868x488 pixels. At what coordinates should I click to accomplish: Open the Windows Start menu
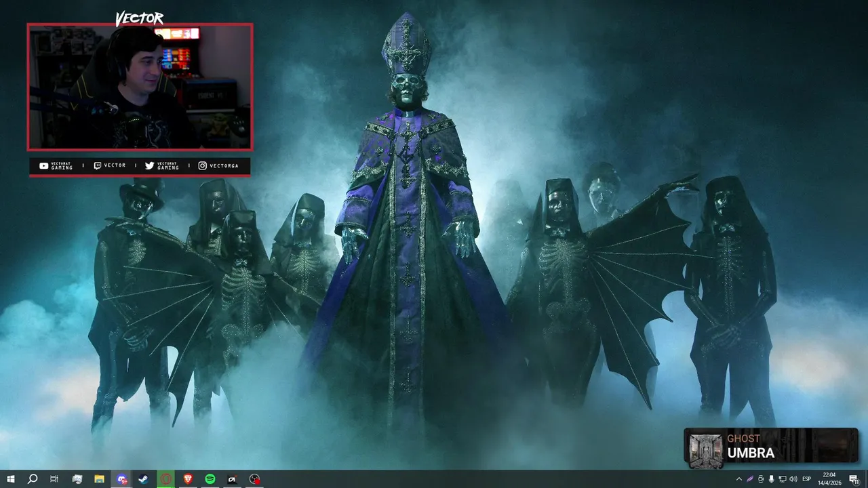[10, 479]
